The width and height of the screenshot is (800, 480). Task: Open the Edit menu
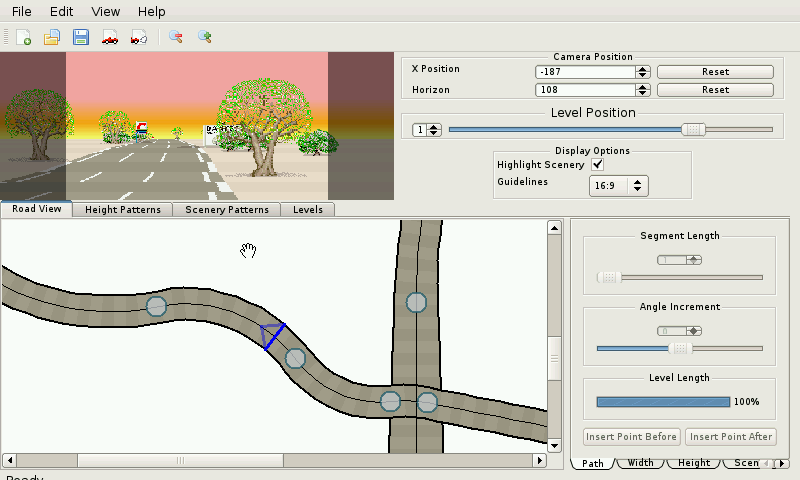pos(61,11)
